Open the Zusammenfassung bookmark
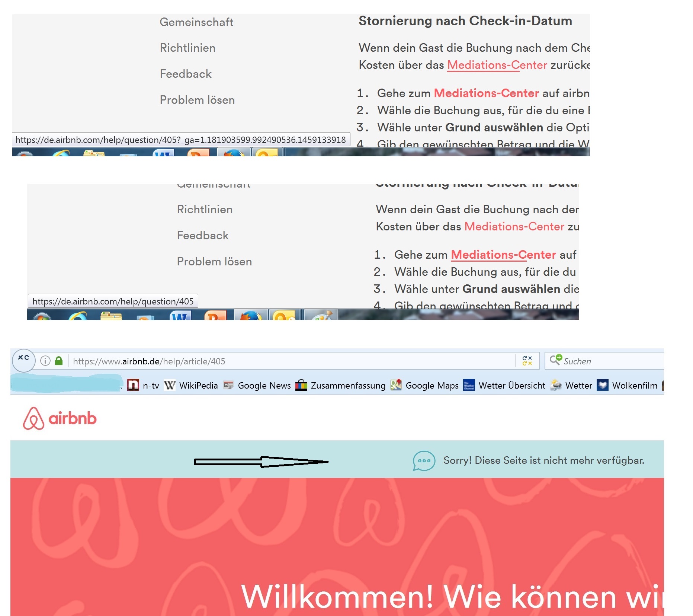693x616 pixels. 341,385
